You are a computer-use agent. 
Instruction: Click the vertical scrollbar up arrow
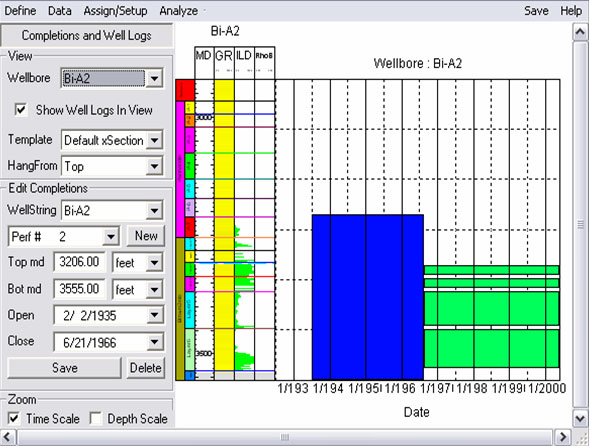pyautogui.click(x=580, y=32)
